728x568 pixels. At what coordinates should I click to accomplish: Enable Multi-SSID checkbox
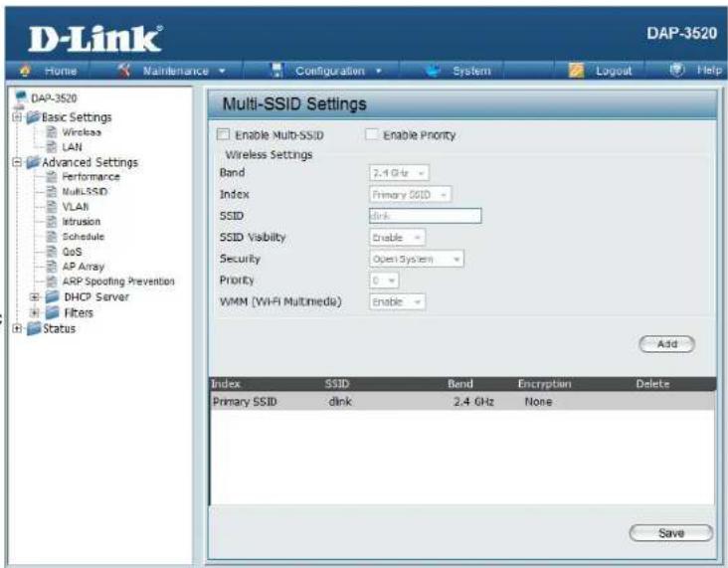224,134
